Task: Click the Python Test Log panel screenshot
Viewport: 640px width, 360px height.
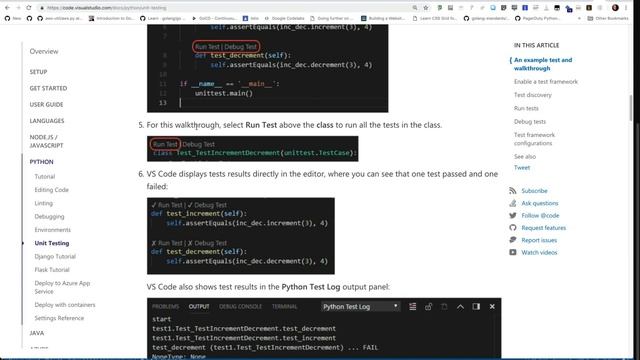Action: 324,329
